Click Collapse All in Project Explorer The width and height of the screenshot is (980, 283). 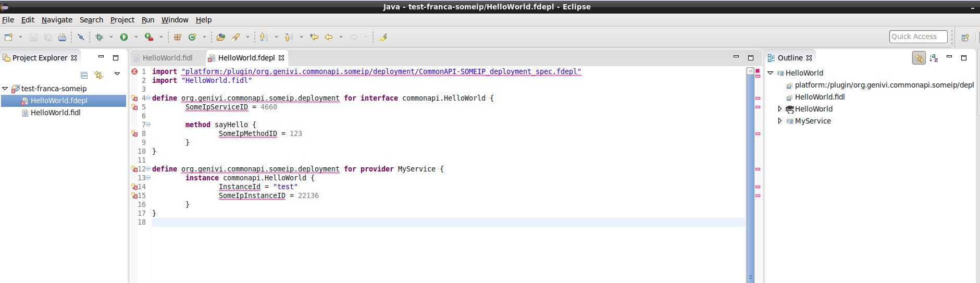click(84, 75)
